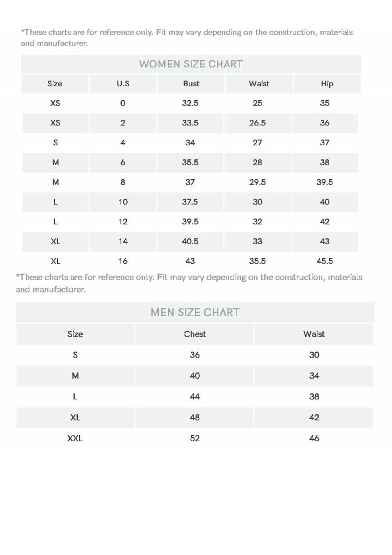This screenshot has height=555, width=392.
Task: Click the WOMEN SIZE CHART title
Action: pos(191,64)
